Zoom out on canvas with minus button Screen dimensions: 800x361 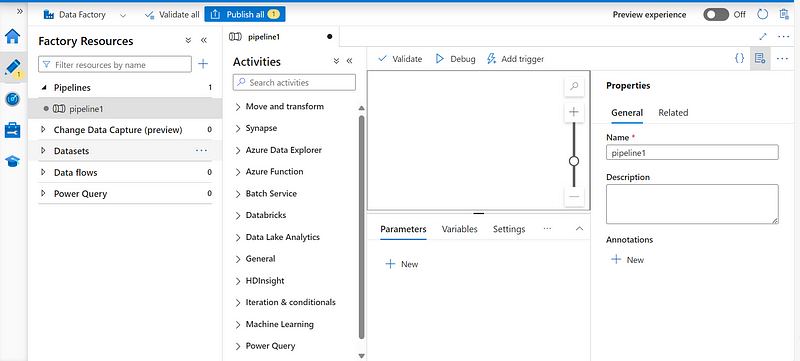tap(574, 197)
